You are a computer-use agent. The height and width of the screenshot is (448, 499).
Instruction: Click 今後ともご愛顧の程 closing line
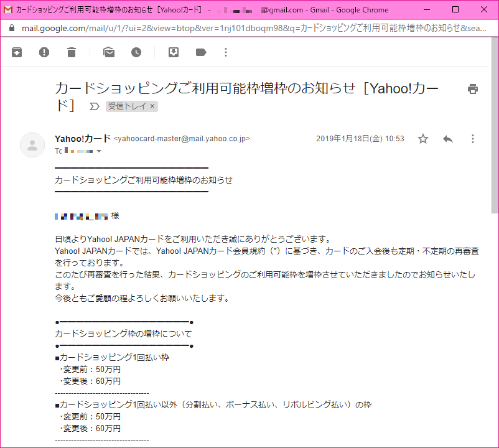(x=142, y=299)
